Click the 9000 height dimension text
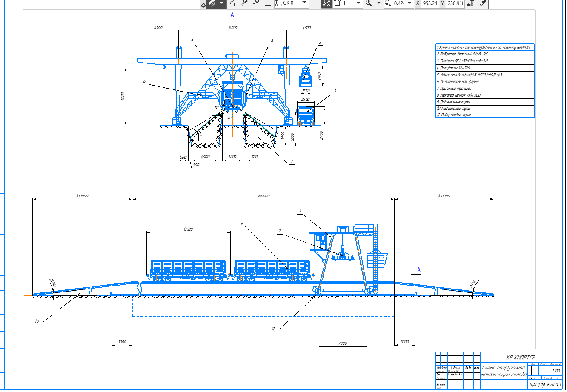Image resolution: width=567 pixels, height=392 pixels. pos(123,96)
